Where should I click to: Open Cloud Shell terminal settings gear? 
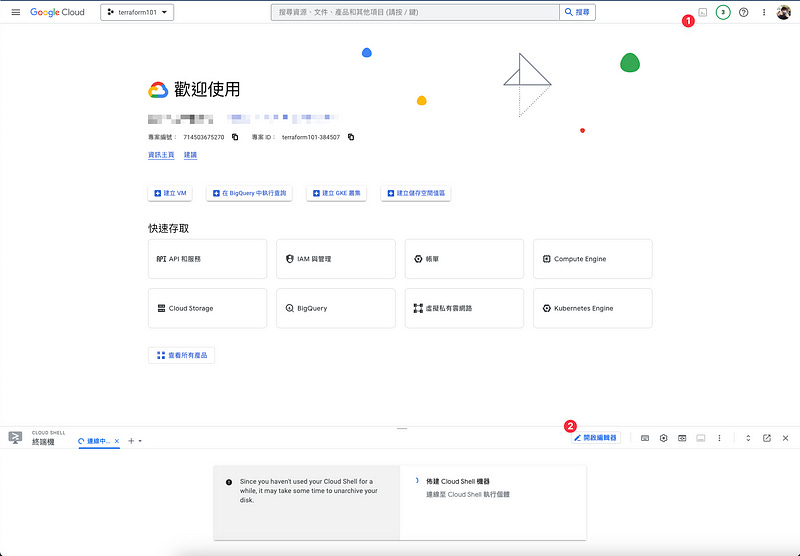point(663,438)
